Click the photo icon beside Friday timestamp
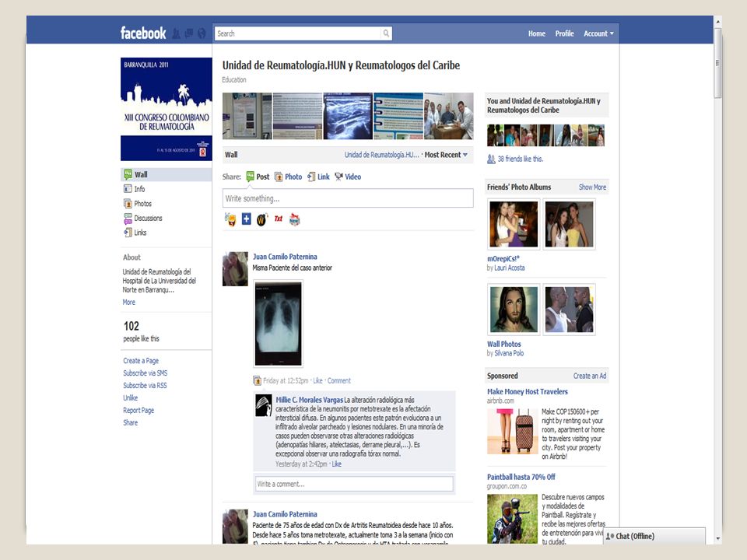This screenshot has height=560, width=747. [x=258, y=380]
